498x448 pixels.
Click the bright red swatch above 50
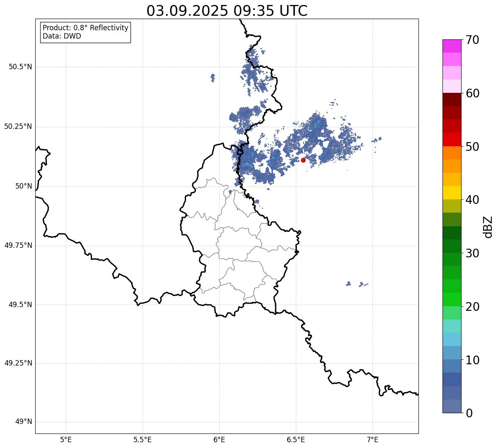[x=452, y=139]
